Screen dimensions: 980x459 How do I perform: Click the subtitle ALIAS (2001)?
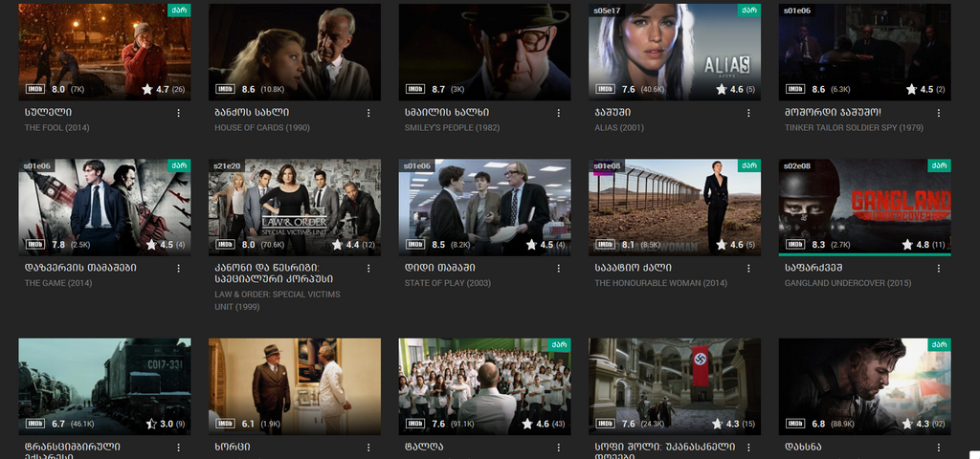pos(619,128)
